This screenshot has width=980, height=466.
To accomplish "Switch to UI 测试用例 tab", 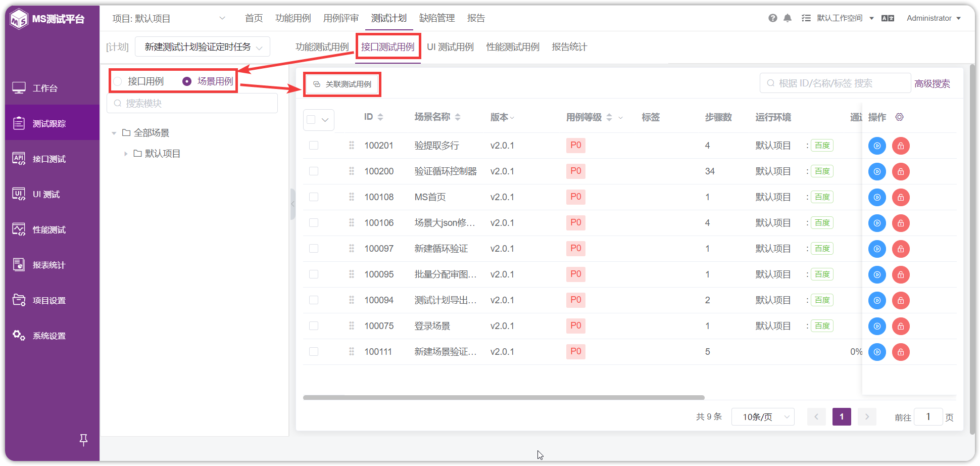I will 450,47.
